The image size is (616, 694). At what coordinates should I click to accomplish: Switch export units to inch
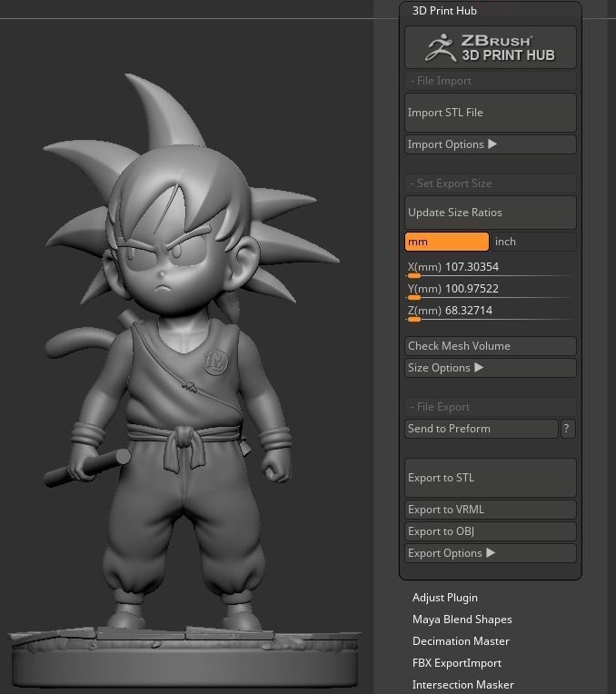pos(534,242)
